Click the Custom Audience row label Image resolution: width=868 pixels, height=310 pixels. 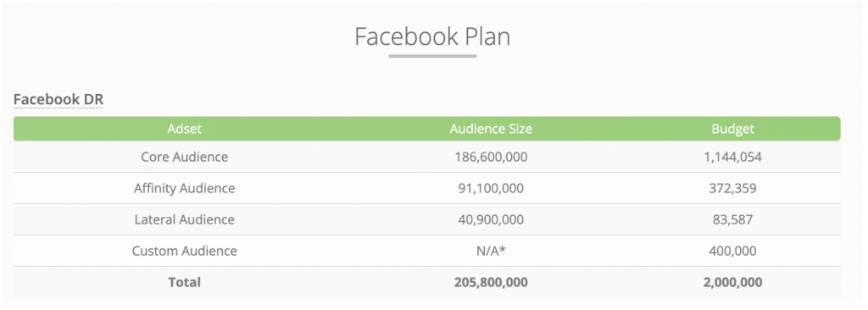[184, 252]
